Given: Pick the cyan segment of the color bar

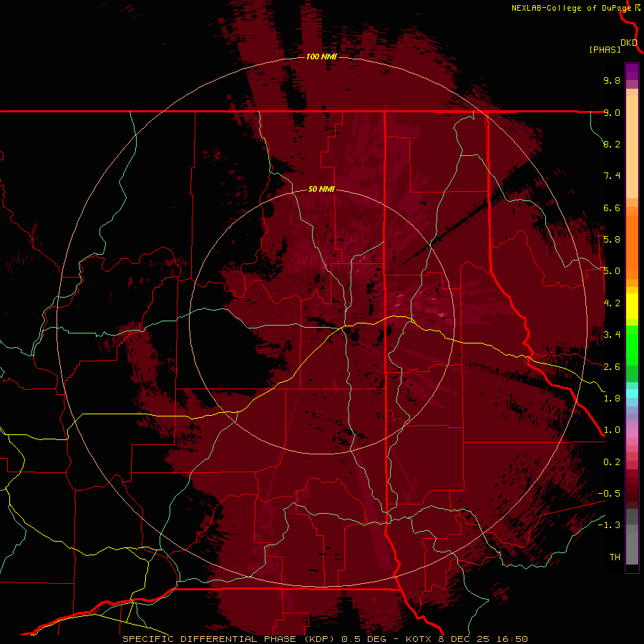Looking at the screenshot, I should coord(632,394).
